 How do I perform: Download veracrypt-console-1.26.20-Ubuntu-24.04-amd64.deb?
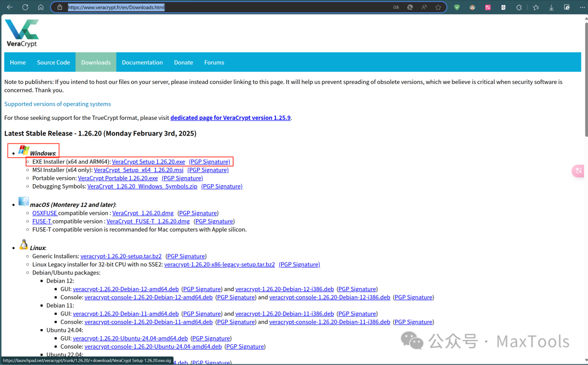(x=153, y=346)
